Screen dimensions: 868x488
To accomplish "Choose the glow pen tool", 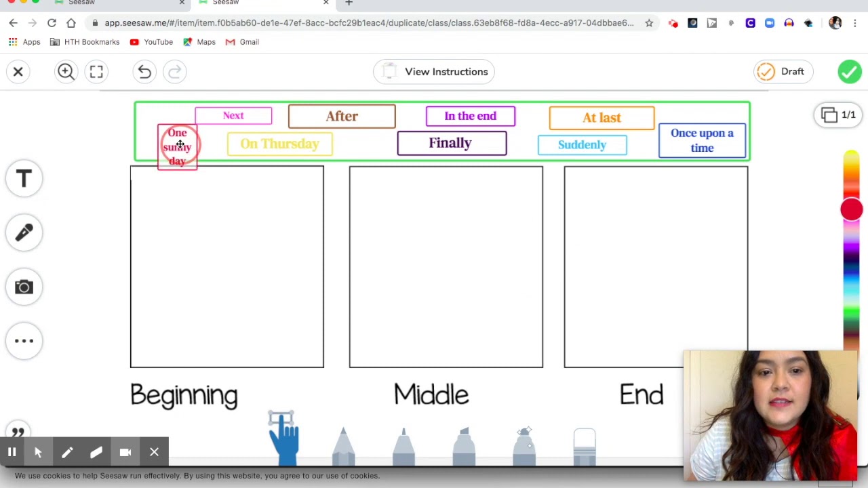I will point(524,446).
